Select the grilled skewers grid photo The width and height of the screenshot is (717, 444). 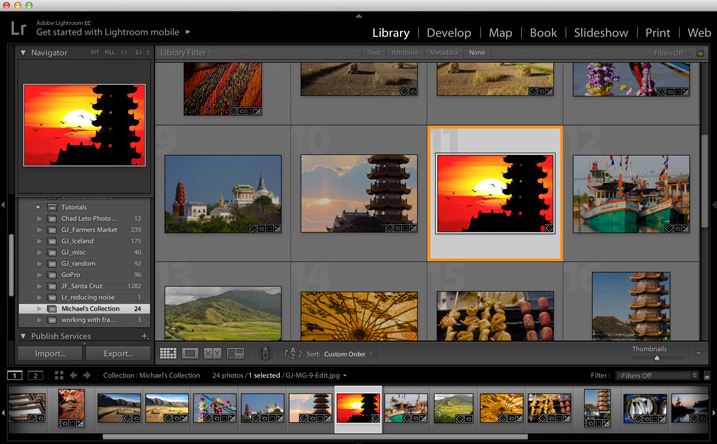pos(495,316)
